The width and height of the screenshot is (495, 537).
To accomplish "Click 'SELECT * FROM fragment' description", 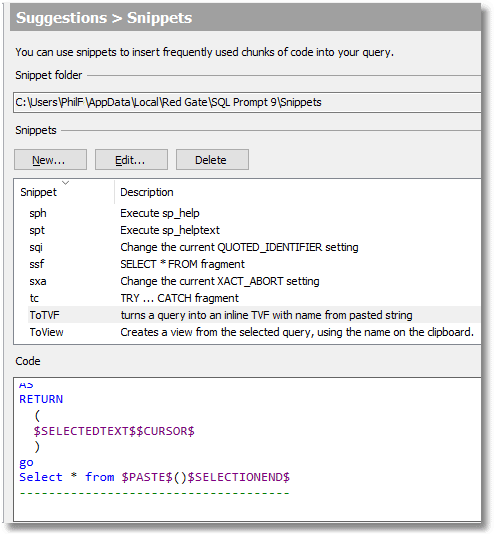I will click(x=182, y=264).
